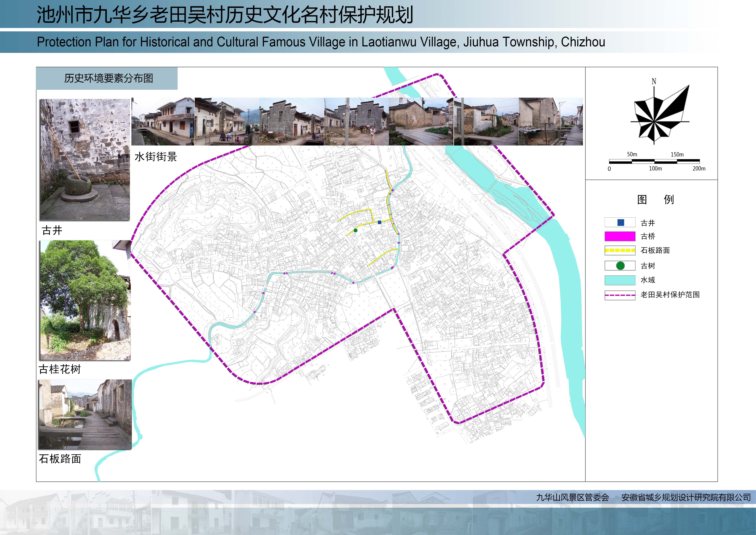Open the 古桂花树 osmanthus tree photo
The image size is (756, 535).
tap(85, 300)
